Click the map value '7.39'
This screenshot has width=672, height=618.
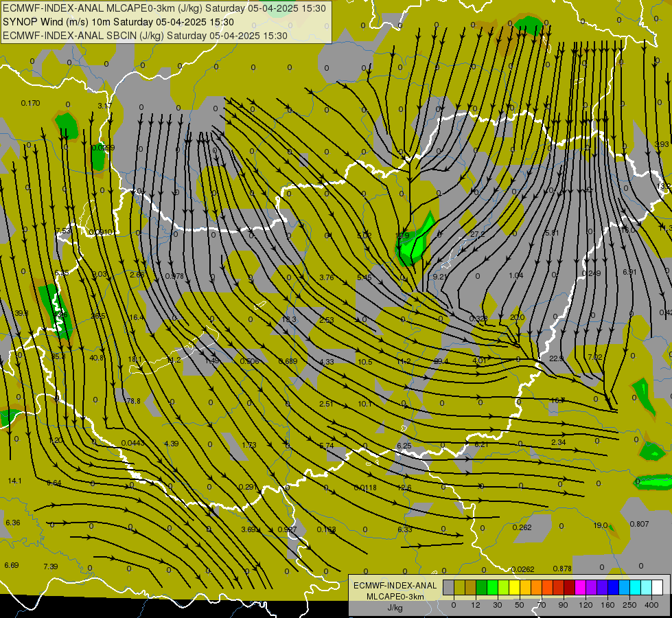click(x=51, y=566)
